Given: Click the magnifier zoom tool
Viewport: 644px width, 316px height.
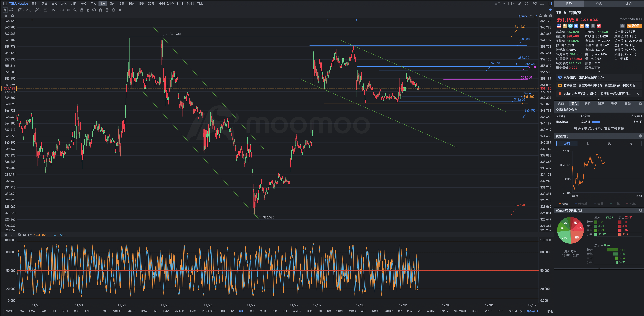Looking at the screenshot, I should 75,10.
